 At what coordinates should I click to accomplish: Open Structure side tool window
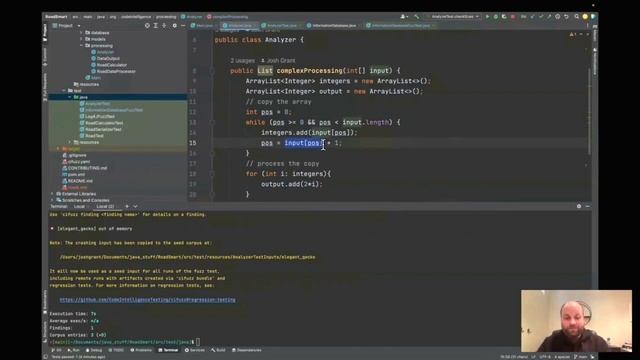45,331
